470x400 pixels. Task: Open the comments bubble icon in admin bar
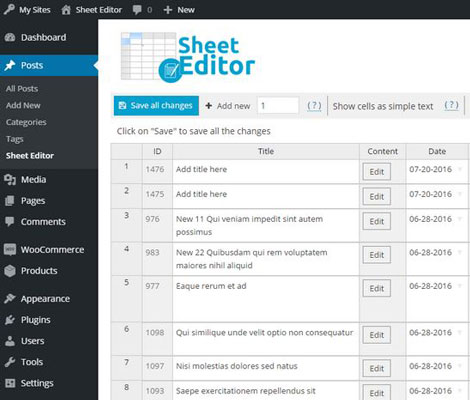pos(137,10)
